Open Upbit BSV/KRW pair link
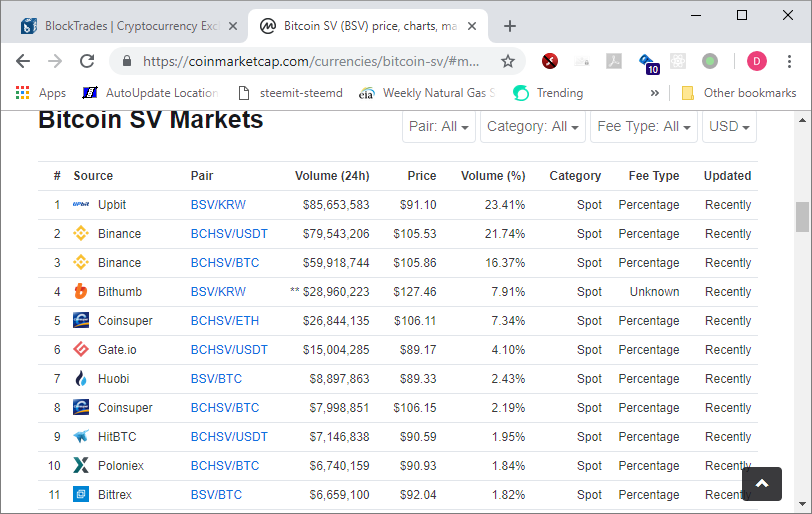The height and width of the screenshot is (514, 812). tap(218, 204)
